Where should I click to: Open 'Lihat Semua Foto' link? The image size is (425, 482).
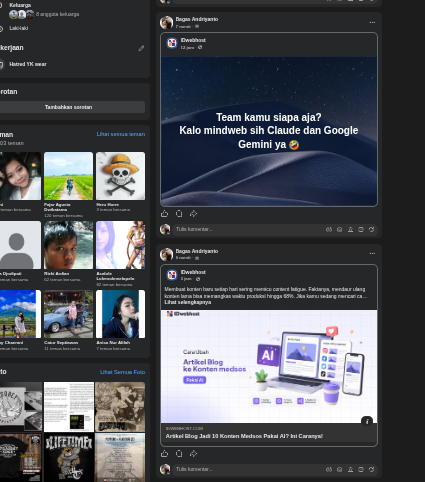[x=122, y=372]
